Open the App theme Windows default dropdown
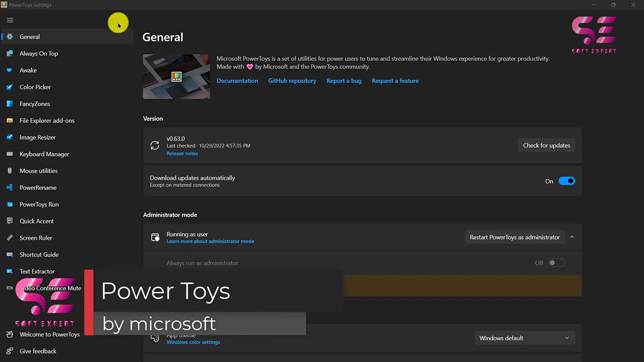 click(525, 338)
